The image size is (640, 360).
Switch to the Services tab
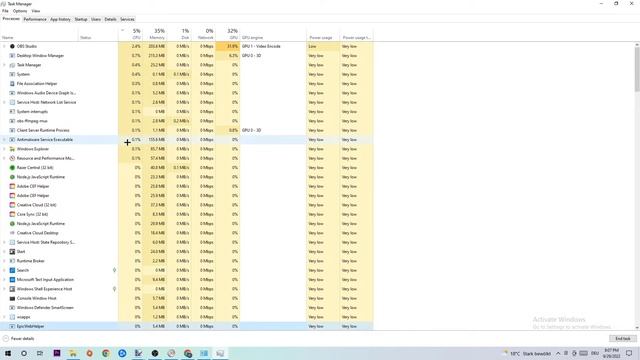pyautogui.click(x=127, y=19)
